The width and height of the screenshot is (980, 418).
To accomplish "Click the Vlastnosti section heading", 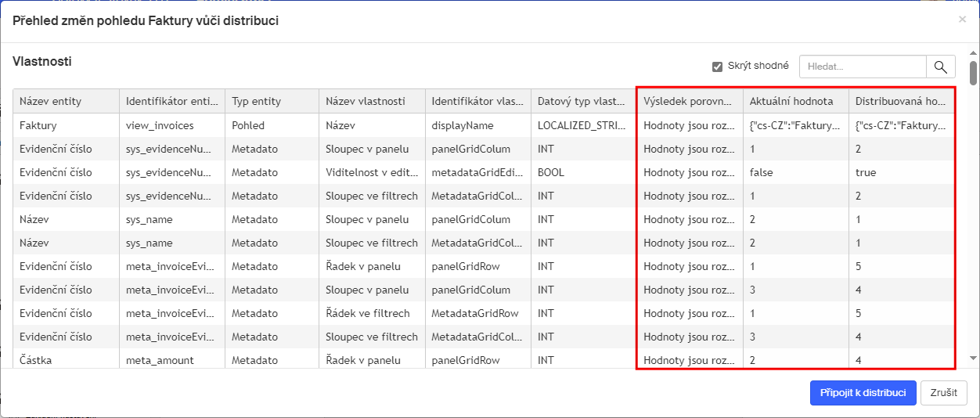I will 42,61.
